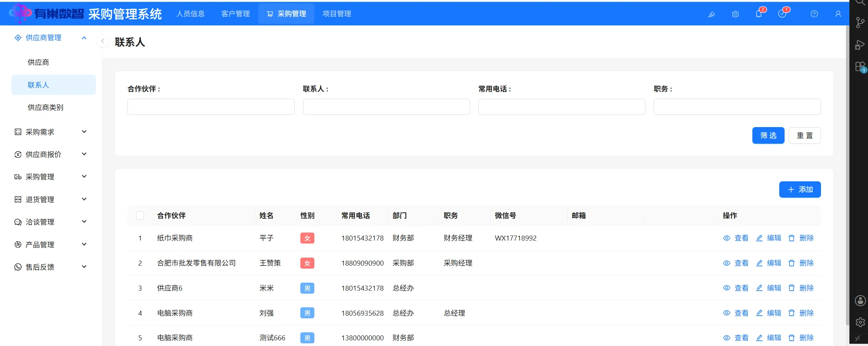Click the 洽谈管理 chat icon
Image resolution: width=868 pixels, height=346 pixels.
click(x=18, y=222)
